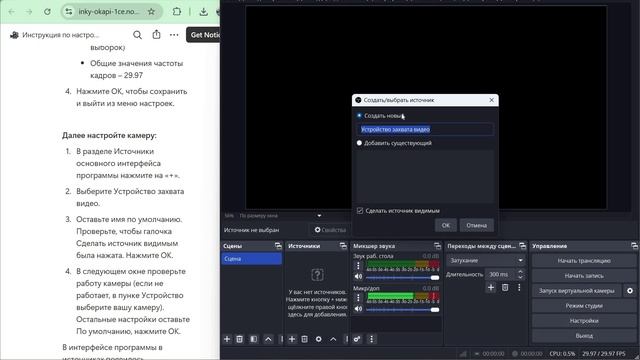Open the browser downloads icon
This screenshot has width=640, height=360.
(x=203, y=12)
